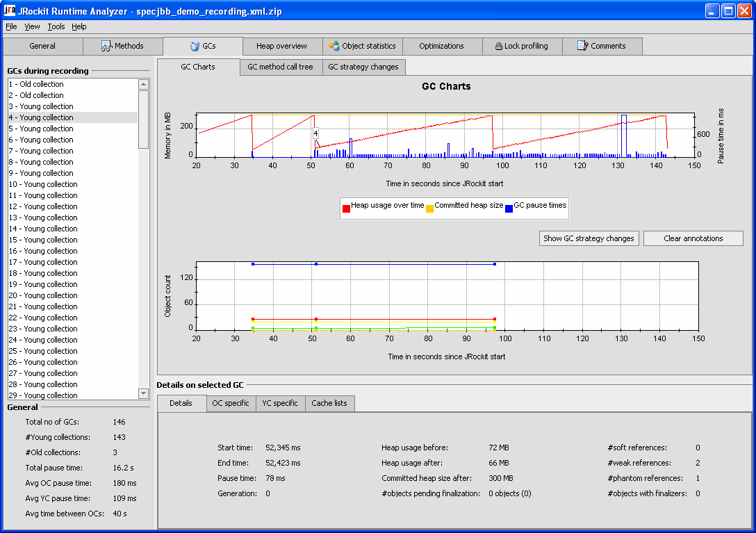This screenshot has width=756, height=533.
Task: Click the Object statistics tab icon
Action: click(x=334, y=46)
